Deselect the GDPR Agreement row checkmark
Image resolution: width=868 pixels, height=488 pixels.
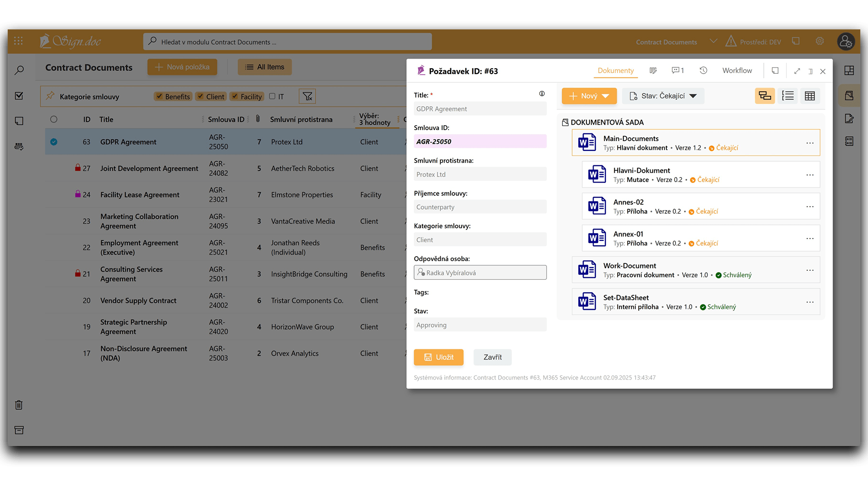pos(54,142)
